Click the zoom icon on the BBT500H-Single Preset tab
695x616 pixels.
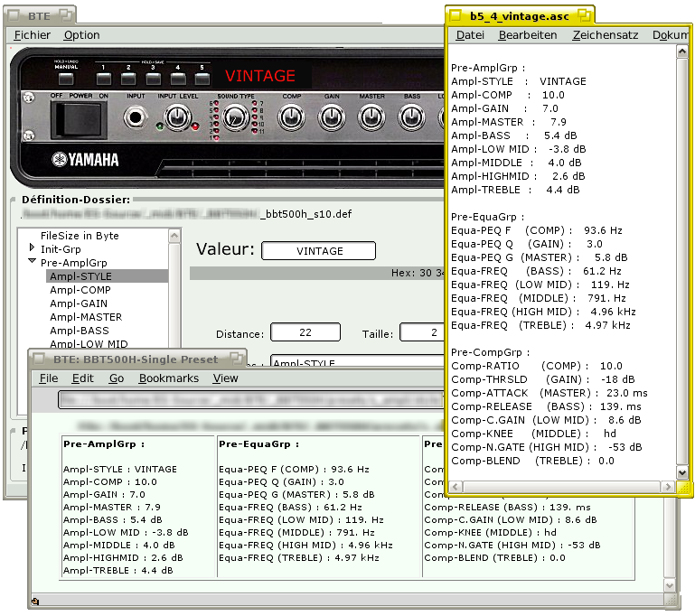(x=237, y=359)
